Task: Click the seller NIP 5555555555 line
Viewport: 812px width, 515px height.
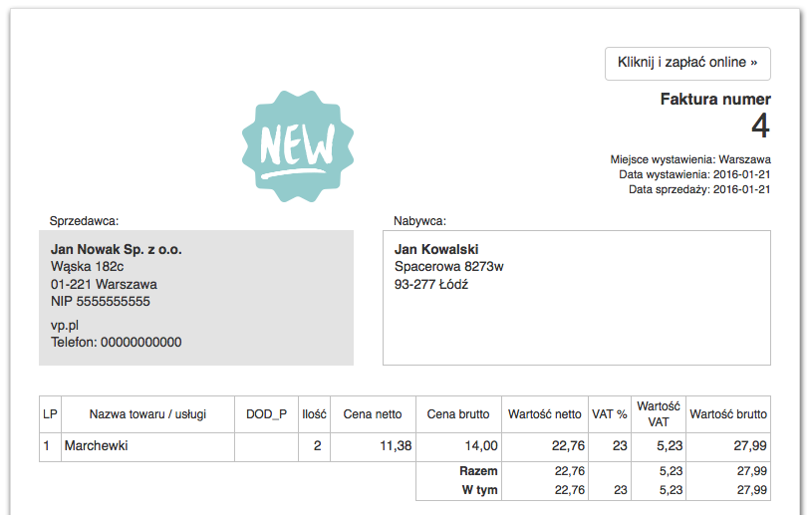Action: pos(101,301)
